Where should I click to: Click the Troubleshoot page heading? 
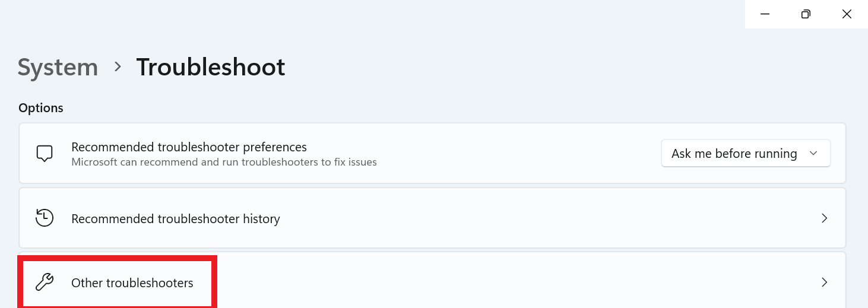tap(211, 67)
